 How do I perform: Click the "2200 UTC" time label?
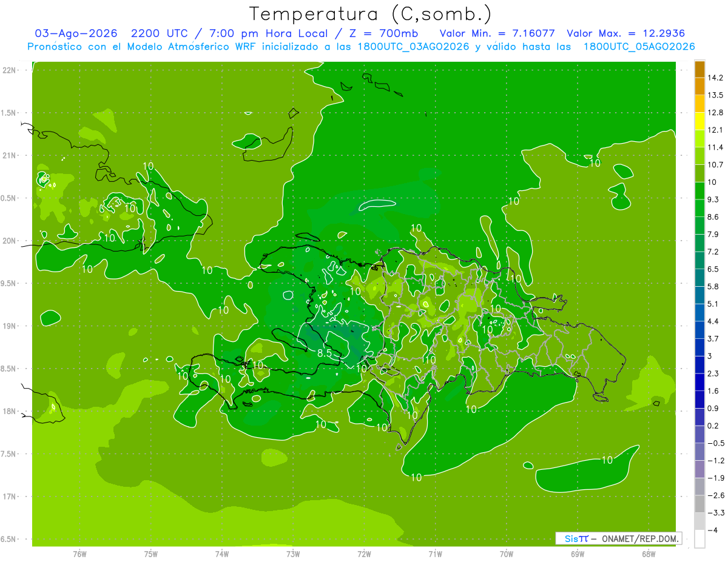pos(161,33)
